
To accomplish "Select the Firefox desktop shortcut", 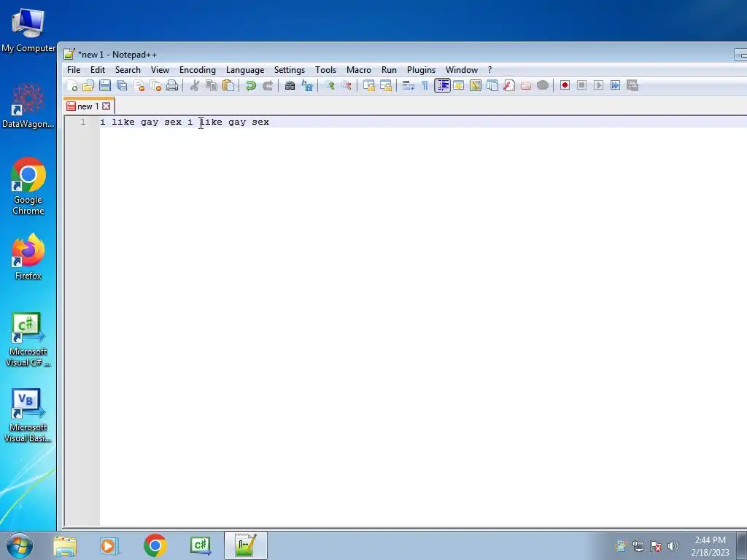I will 28,257.
